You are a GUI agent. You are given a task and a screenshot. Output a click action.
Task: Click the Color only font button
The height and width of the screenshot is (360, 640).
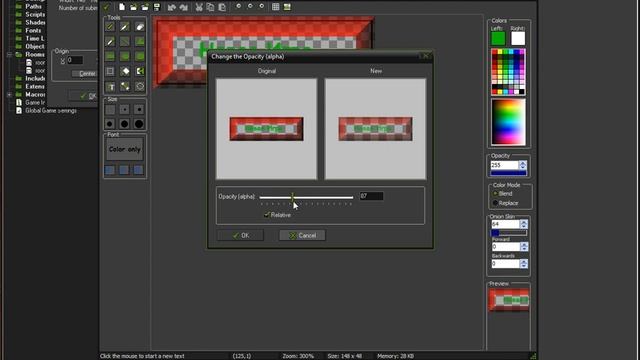click(124, 149)
